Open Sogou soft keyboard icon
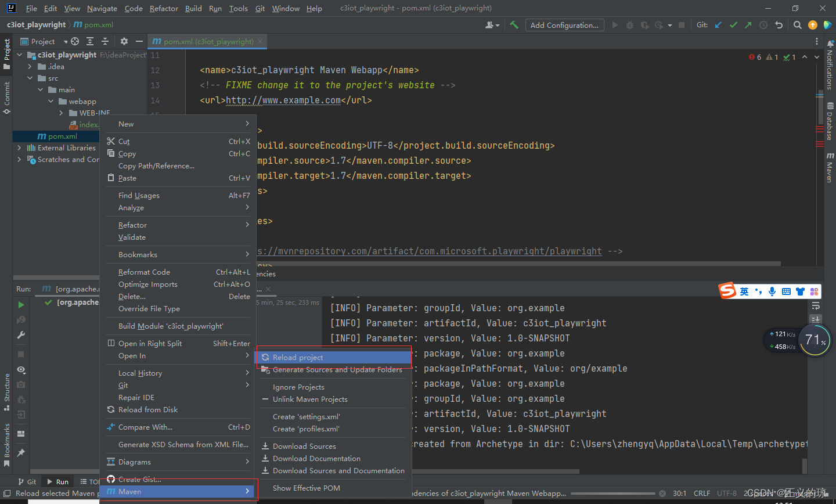 point(786,291)
